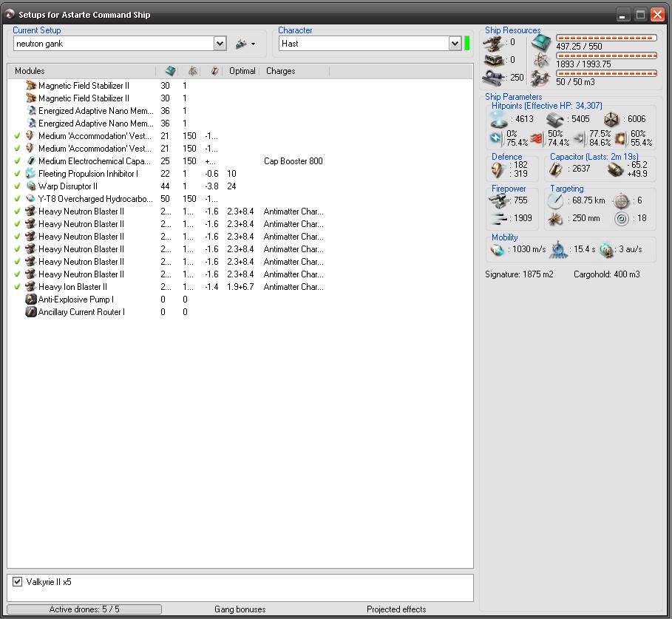Toggle checkmark of first Medium 'Accommodation' Vestment row
Image resolution: width=672 pixels, height=619 pixels.
pos(17,136)
